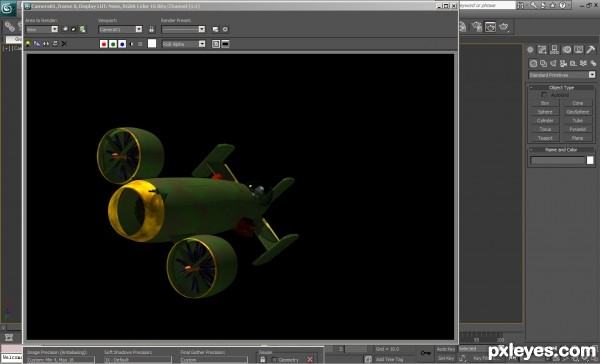600x364 pixels.
Task: Click the Set Key button
Action: (x=446, y=358)
